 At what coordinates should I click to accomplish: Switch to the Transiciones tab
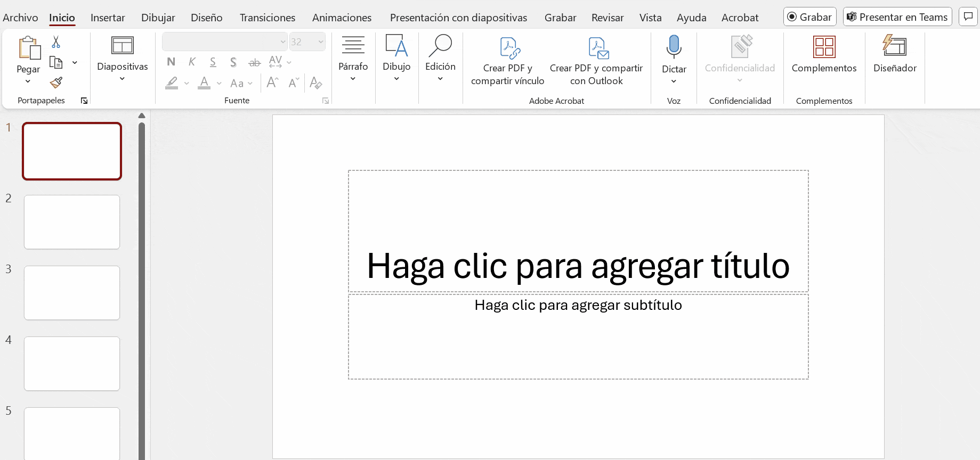(267, 18)
